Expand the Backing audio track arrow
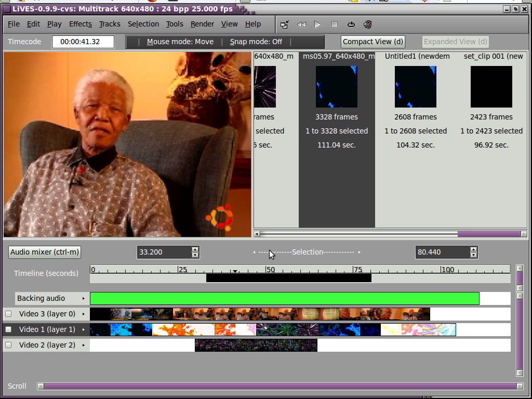 [x=83, y=298]
